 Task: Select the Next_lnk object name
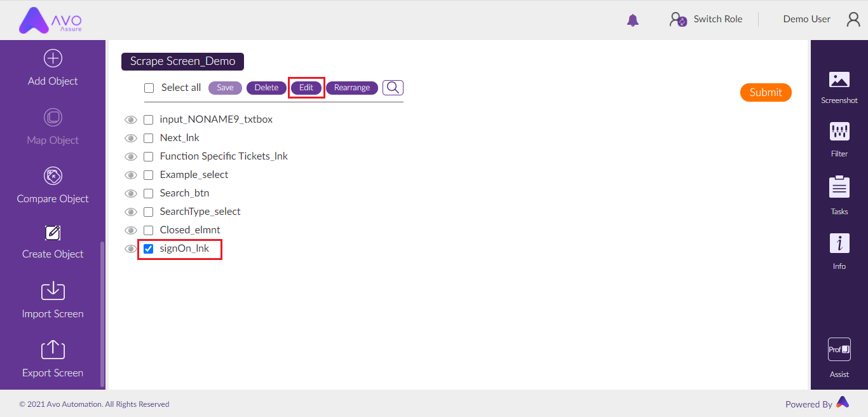[180, 138]
